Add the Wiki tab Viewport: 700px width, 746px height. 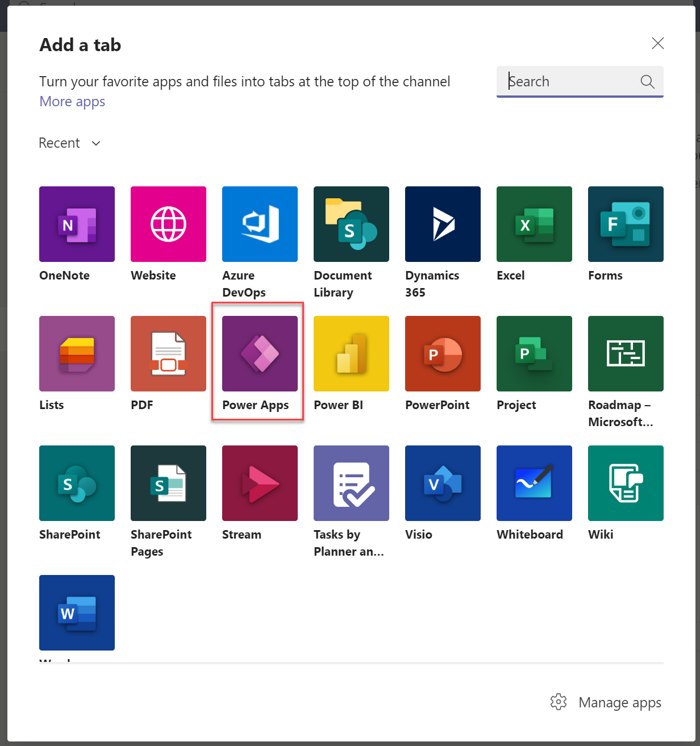click(626, 483)
